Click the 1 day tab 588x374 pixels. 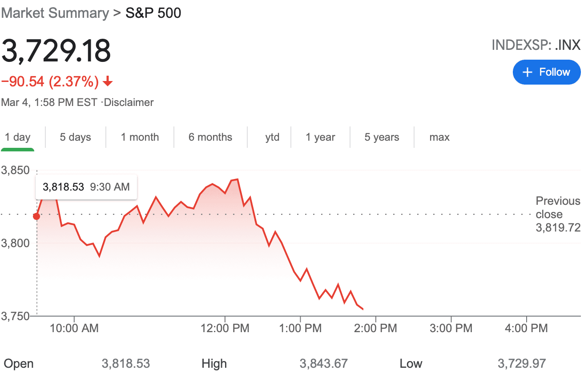coord(18,137)
